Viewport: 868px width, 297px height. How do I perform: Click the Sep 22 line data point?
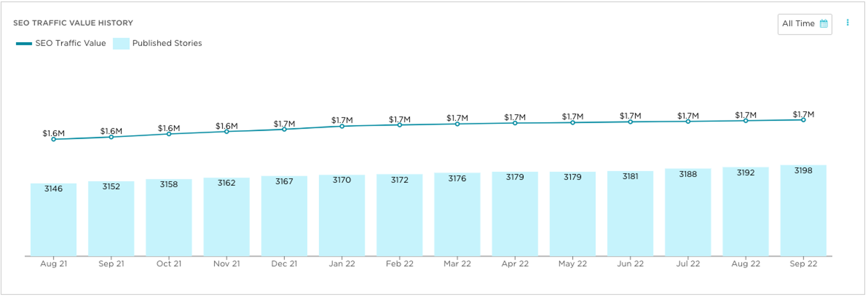point(803,120)
